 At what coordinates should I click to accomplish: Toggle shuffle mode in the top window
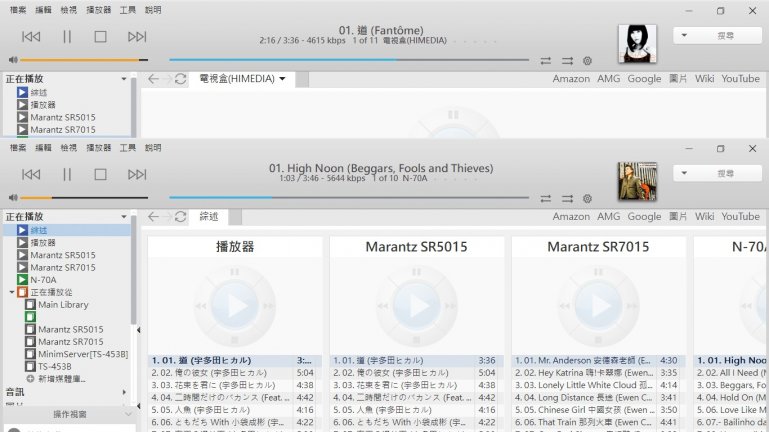(567, 61)
